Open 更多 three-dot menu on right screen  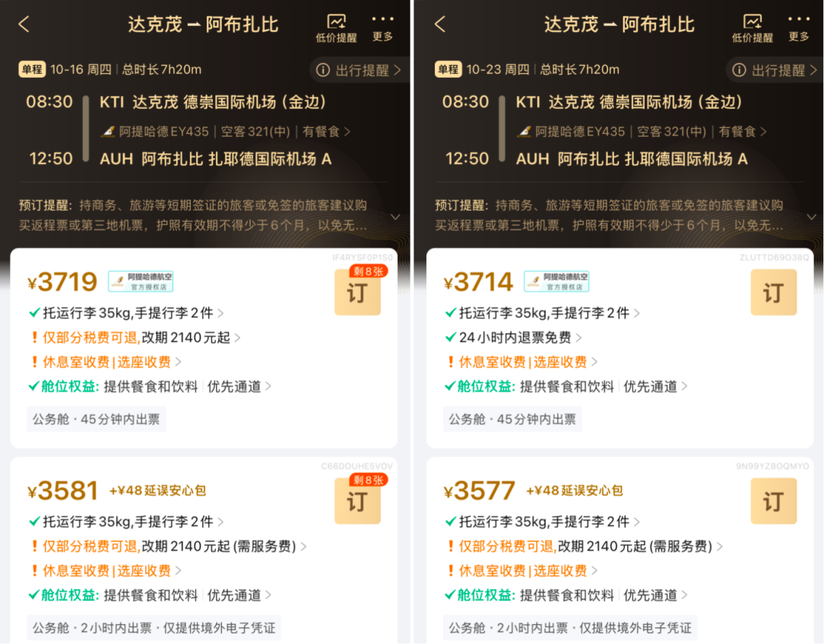coord(799,28)
